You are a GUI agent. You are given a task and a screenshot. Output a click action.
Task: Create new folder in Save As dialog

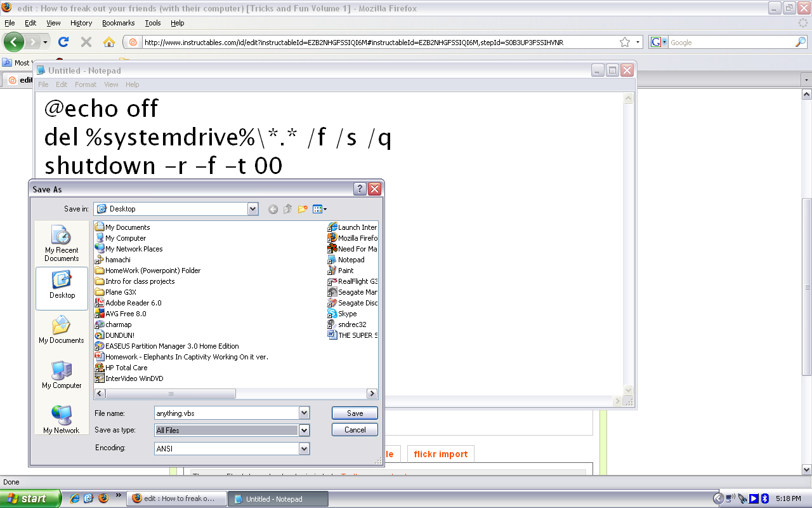303,209
